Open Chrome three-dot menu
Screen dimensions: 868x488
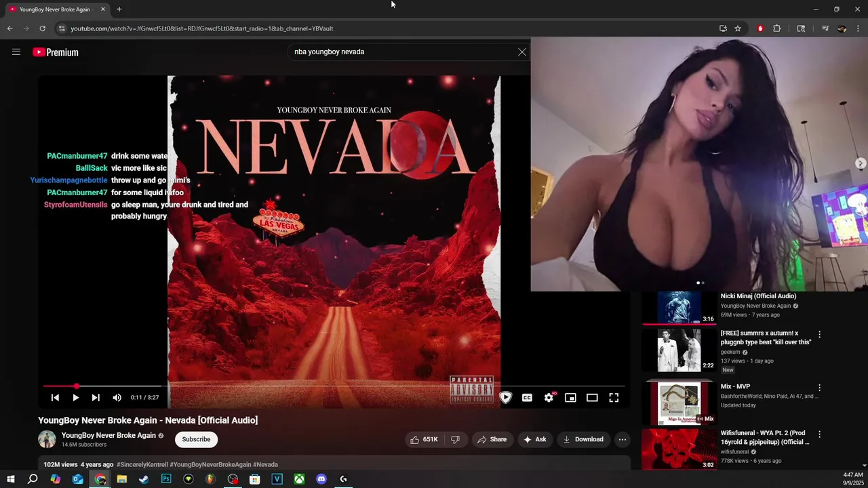859,28
